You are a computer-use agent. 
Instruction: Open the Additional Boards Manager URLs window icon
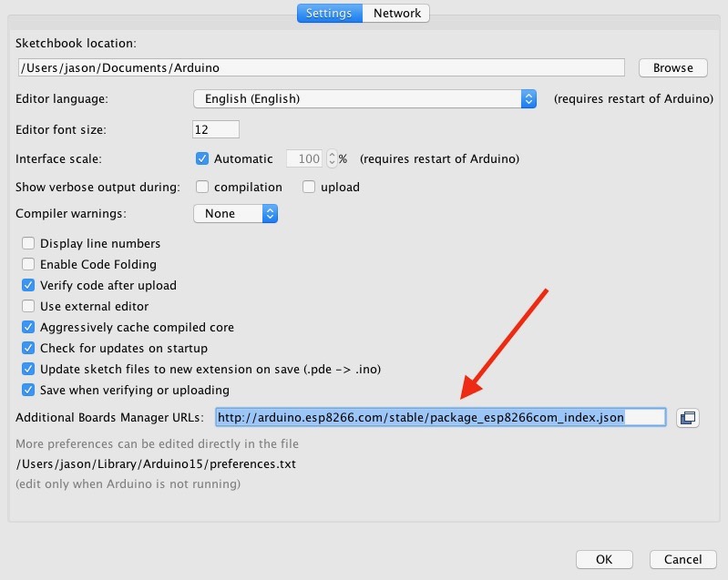688,418
